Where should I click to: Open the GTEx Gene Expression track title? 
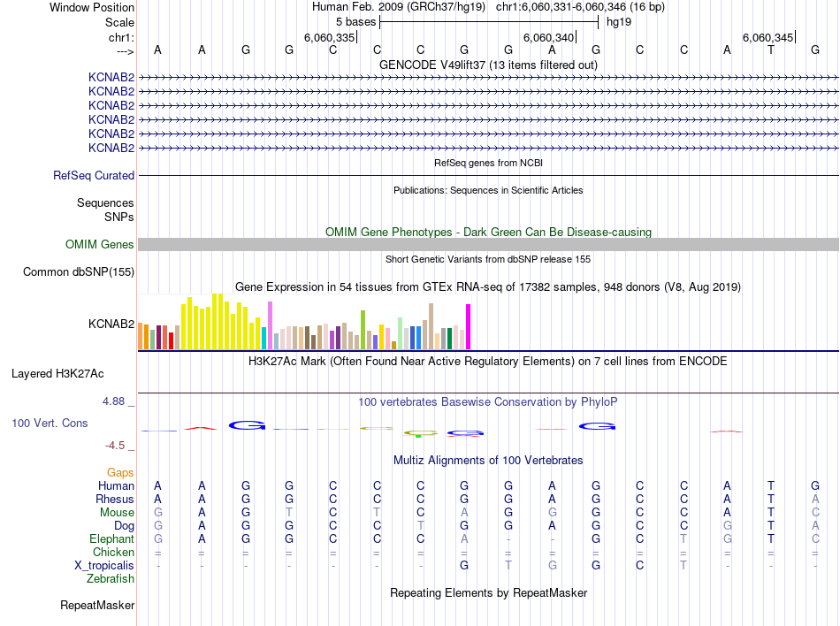click(x=488, y=287)
